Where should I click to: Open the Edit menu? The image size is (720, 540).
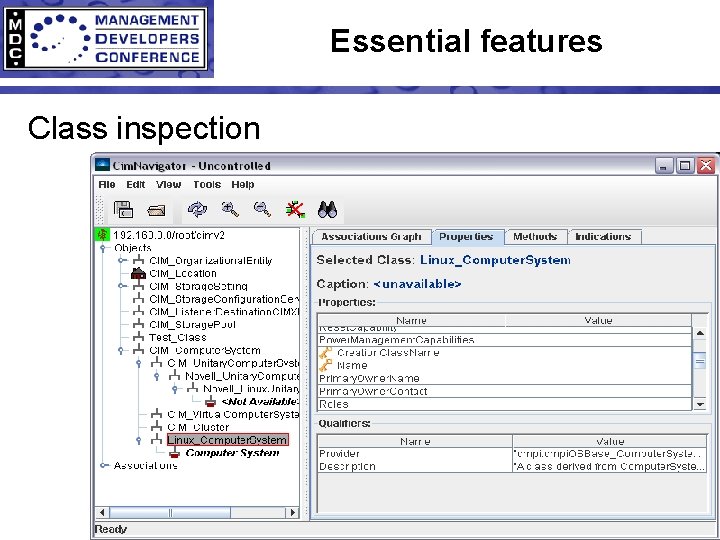coord(135,185)
